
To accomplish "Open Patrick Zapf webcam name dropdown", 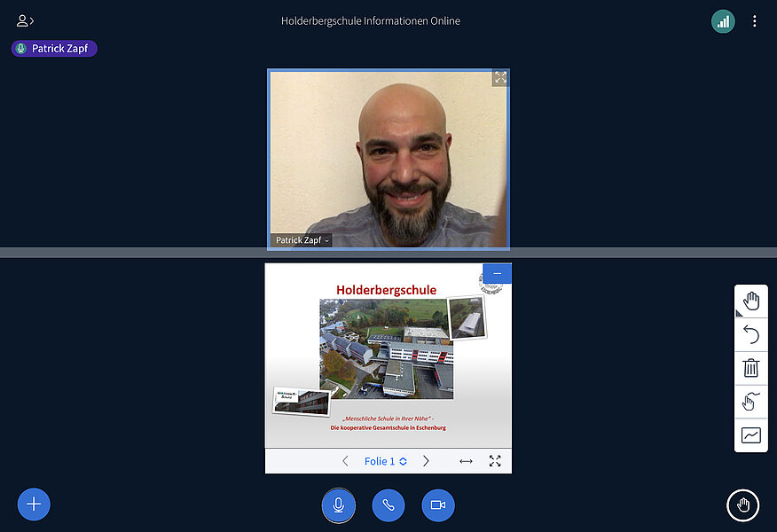I will 302,240.
